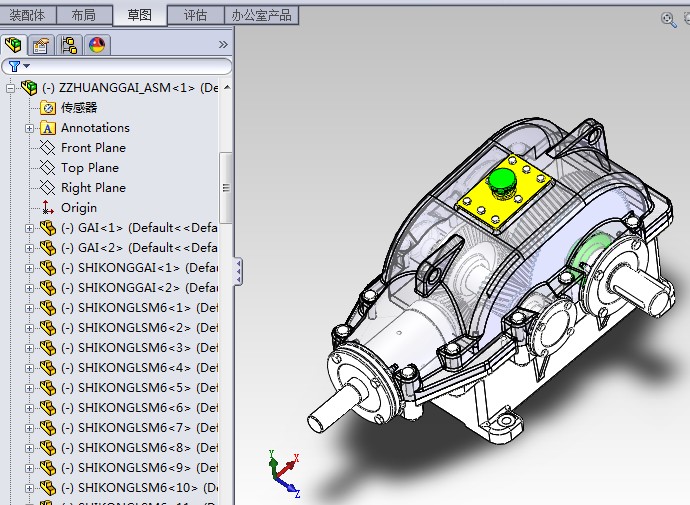Expand the SHIKONGGAI<2> component
The height and width of the screenshot is (505, 690).
(x=29, y=289)
